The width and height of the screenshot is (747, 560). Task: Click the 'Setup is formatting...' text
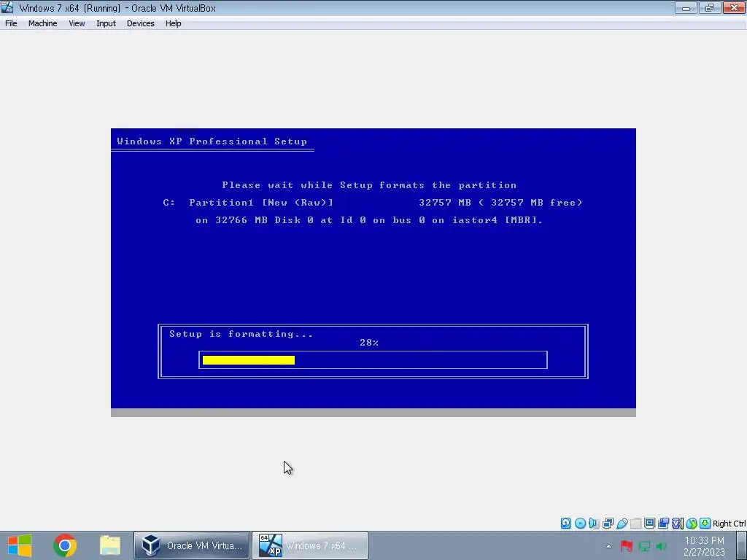[241, 334]
